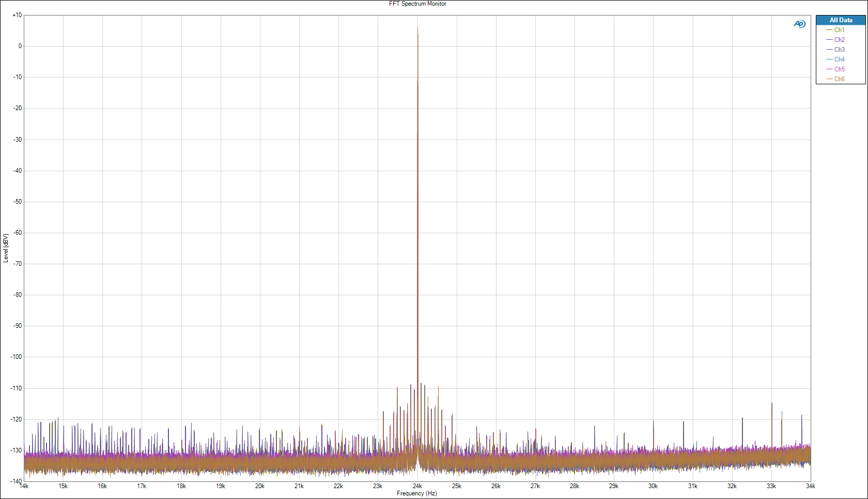The height and width of the screenshot is (499, 868).
Task: Click the 14k frequency axis tick label
Action: point(24,486)
